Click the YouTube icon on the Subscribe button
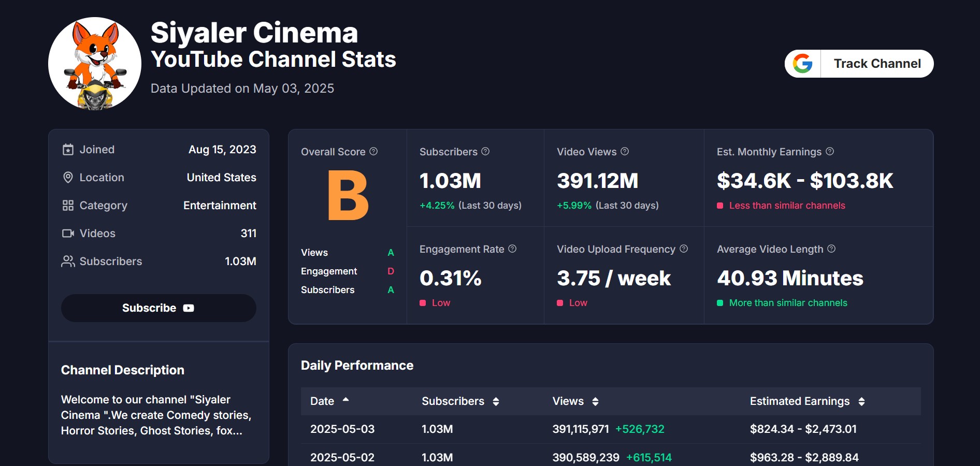This screenshot has width=980, height=466. click(188, 308)
